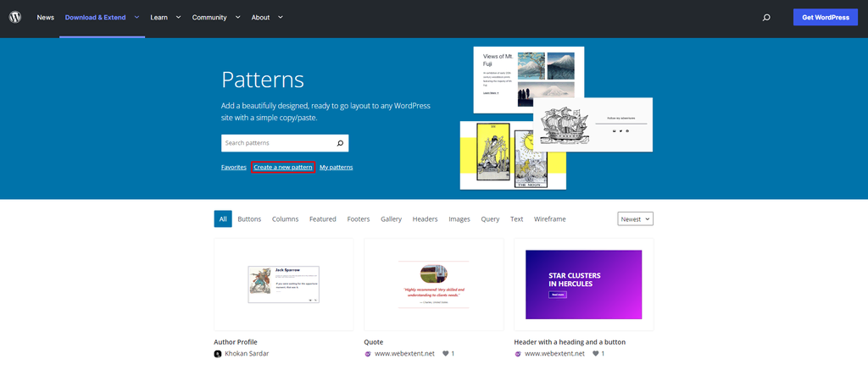Select the Headers category tab
The width and height of the screenshot is (868, 370).
426,219
